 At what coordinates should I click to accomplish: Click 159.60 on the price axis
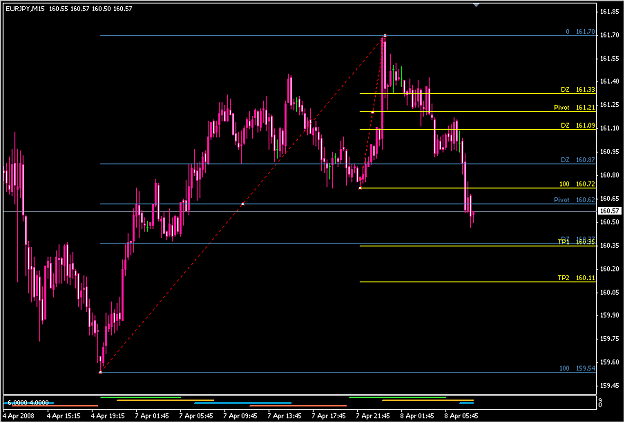[609, 362]
